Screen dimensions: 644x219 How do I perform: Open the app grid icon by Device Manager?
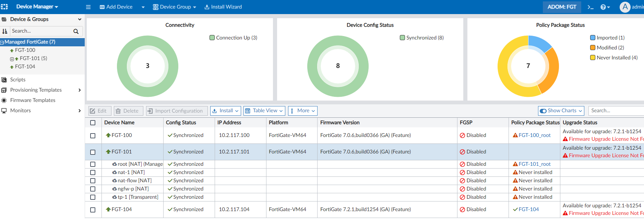pos(4,7)
